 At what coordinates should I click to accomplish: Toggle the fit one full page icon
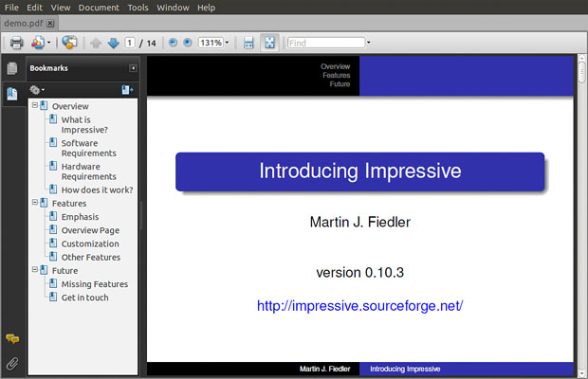click(269, 43)
